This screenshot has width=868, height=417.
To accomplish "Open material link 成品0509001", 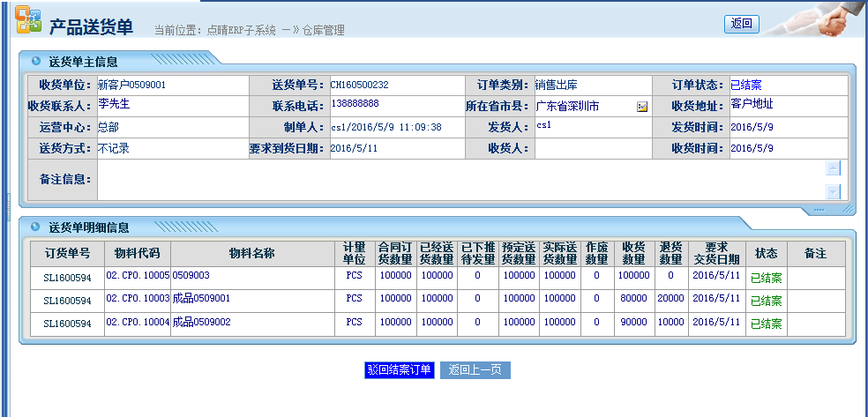I will click(201, 299).
